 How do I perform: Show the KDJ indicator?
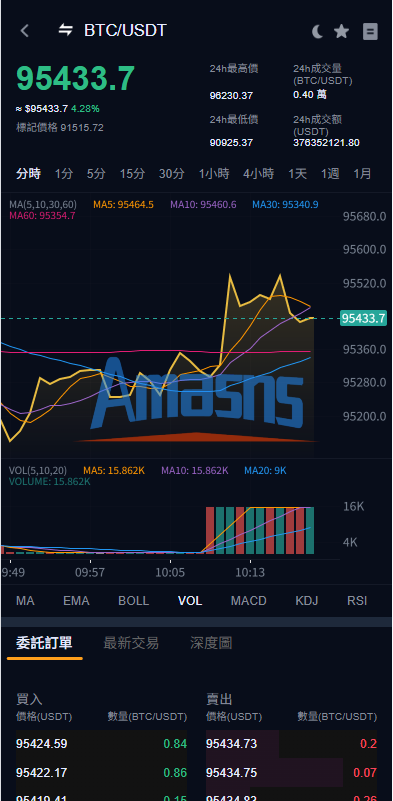(x=307, y=601)
